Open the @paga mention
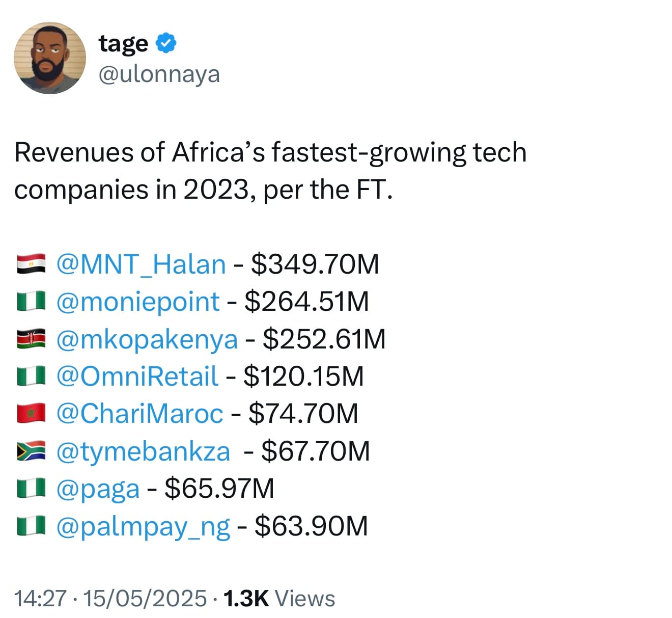The image size is (672, 618). 98,489
